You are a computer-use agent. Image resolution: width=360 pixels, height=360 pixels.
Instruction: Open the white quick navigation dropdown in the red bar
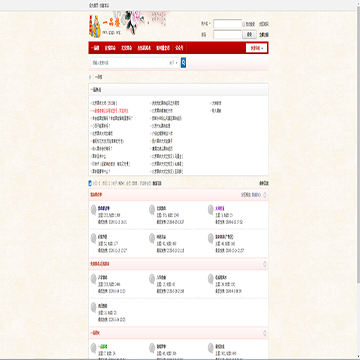pyautogui.click(x=256, y=48)
